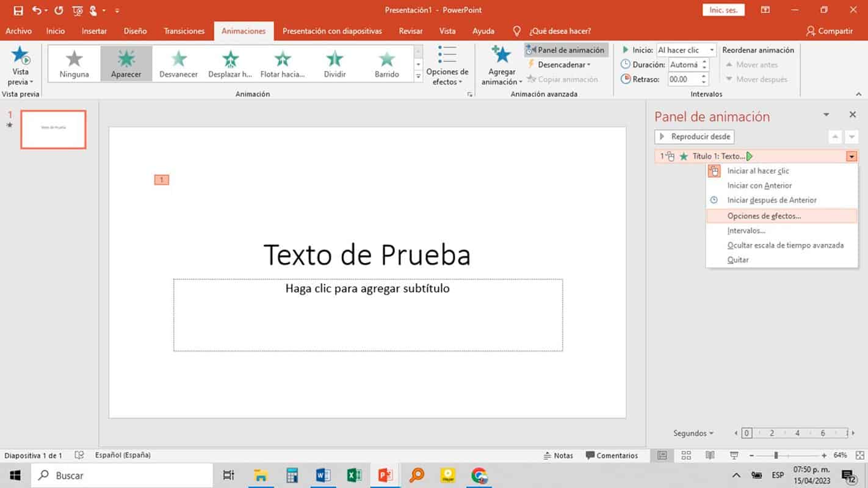
Task: Click the Compartir button
Action: (829, 31)
